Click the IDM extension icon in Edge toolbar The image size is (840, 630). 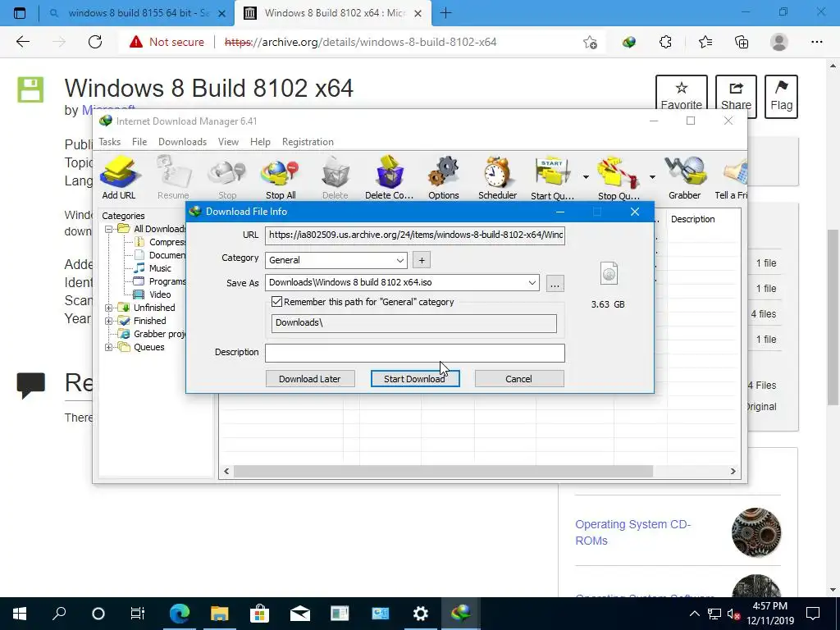(x=629, y=42)
